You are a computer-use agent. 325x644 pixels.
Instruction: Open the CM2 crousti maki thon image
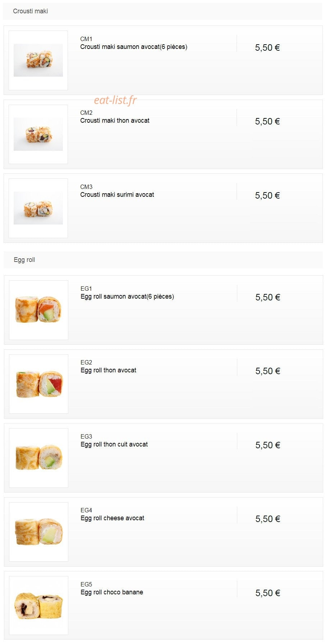point(38,134)
